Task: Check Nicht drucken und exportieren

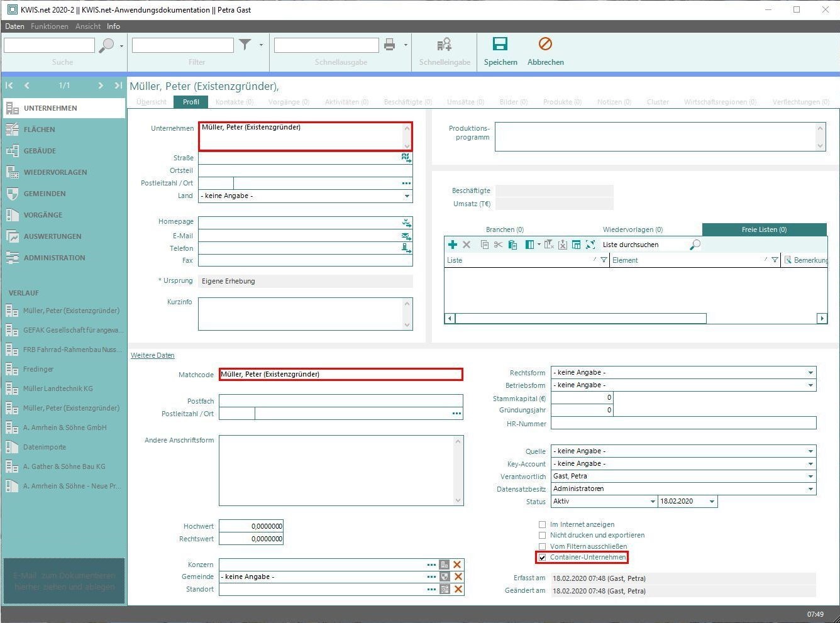Action: click(542, 536)
